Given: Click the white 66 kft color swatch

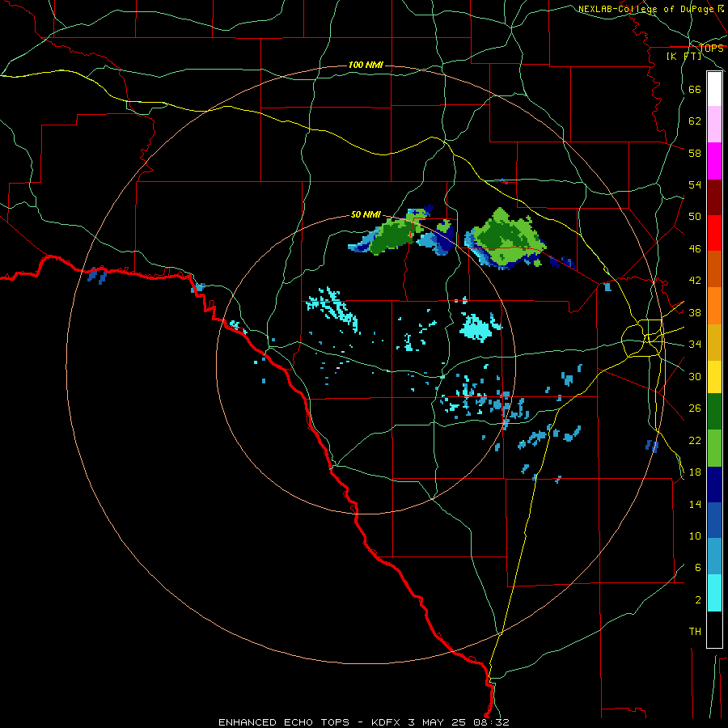Looking at the screenshot, I should (x=714, y=89).
